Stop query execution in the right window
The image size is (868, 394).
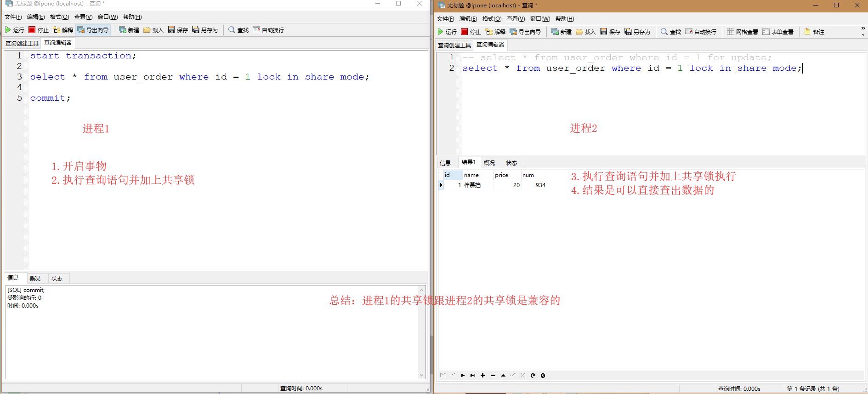coord(471,32)
